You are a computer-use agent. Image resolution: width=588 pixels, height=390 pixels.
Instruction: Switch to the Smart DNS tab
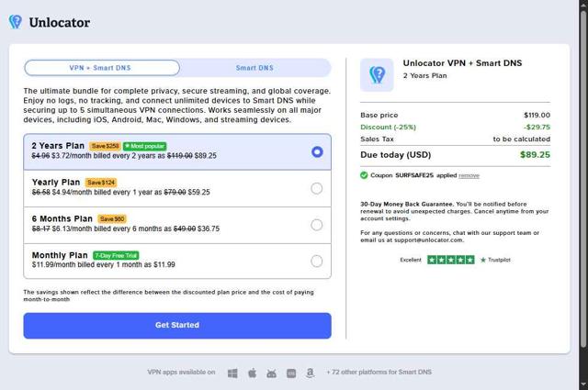254,68
